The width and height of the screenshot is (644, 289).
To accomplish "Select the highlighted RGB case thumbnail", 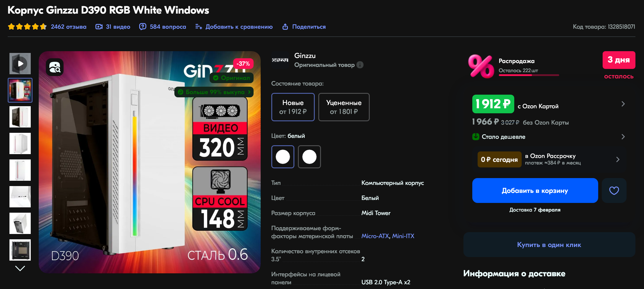I will 20,90.
